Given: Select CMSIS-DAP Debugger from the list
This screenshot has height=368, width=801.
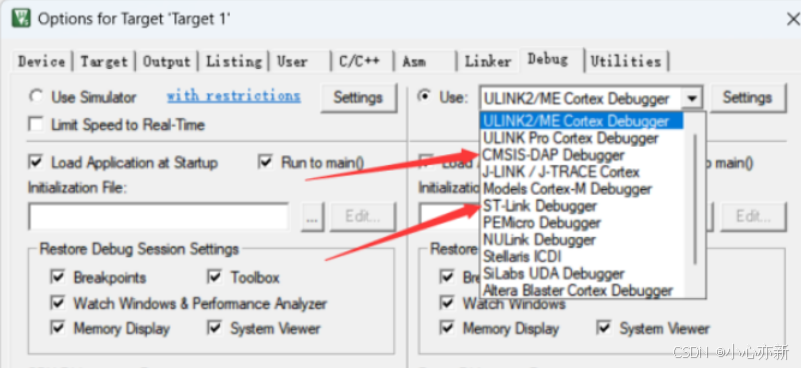Looking at the screenshot, I should [x=582, y=155].
